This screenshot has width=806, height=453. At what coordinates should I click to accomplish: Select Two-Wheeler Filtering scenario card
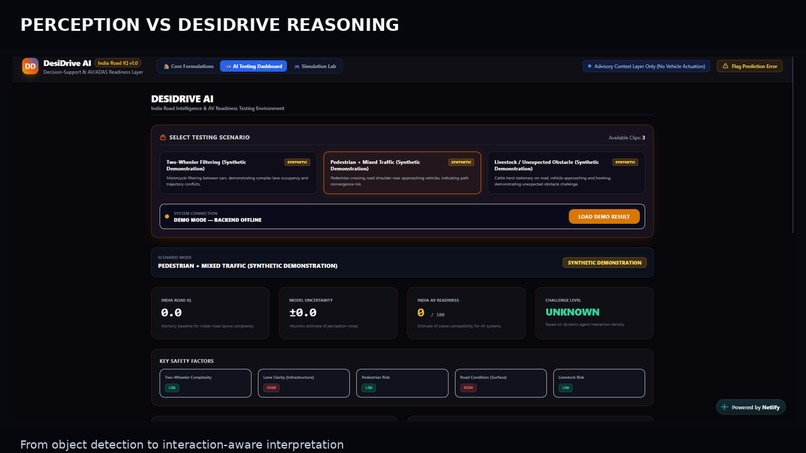[238, 173]
